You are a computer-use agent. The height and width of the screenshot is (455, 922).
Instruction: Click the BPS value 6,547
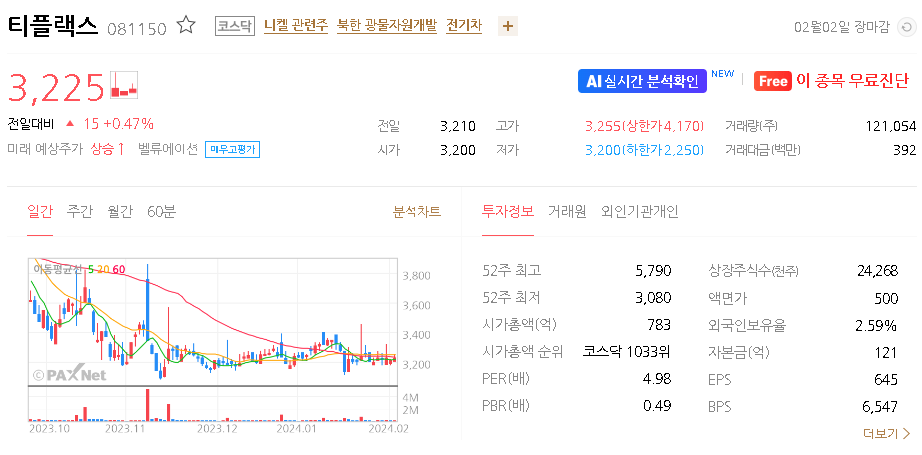tap(880, 406)
